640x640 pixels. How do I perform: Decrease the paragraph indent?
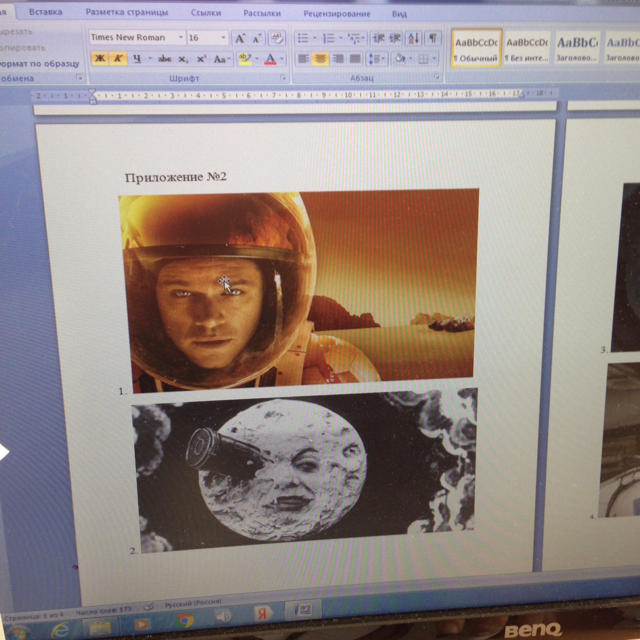tap(379, 38)
